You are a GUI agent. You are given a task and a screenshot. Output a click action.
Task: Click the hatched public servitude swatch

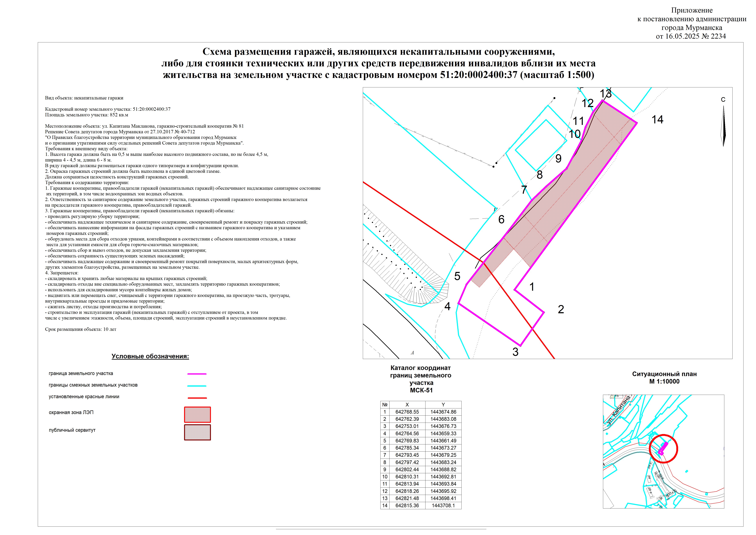197,433
